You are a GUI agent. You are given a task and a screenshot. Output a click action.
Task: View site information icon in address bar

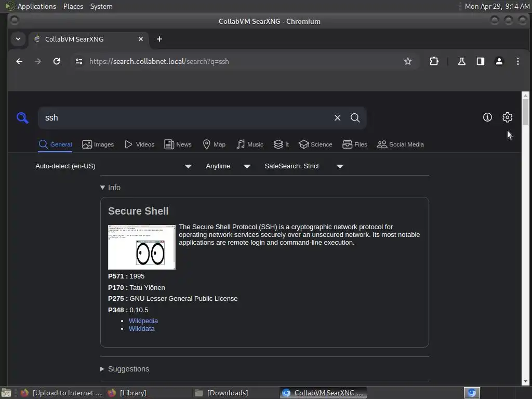(79, 61)
